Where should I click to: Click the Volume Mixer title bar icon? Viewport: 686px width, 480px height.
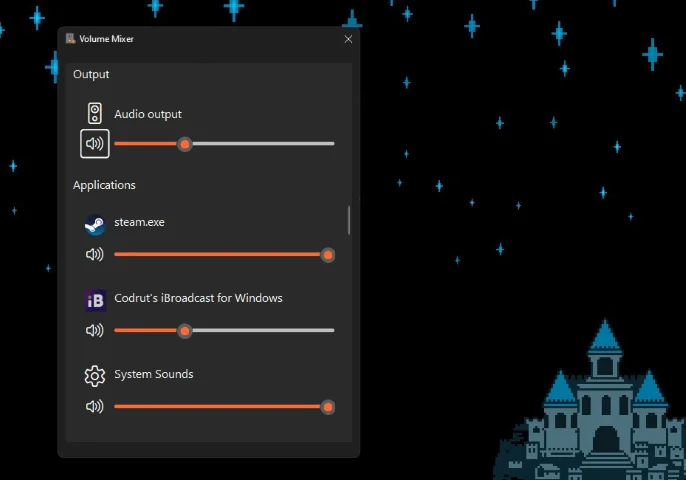71,39
